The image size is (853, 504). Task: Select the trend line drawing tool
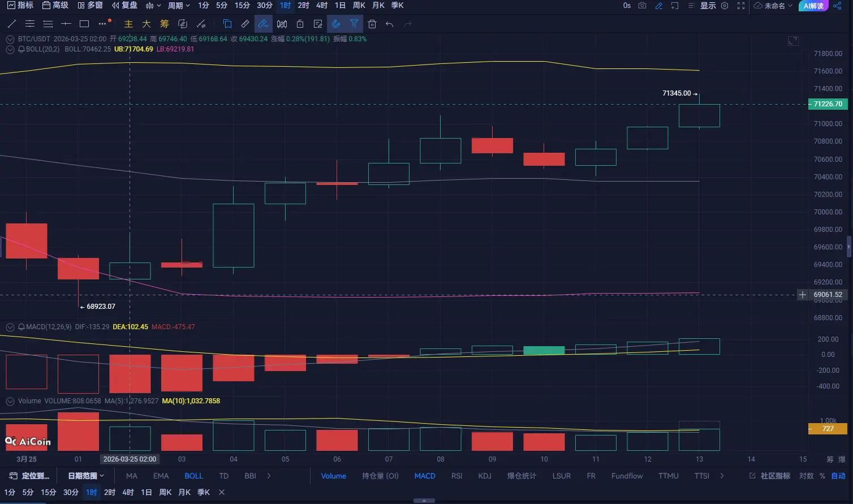coord(11,24)
